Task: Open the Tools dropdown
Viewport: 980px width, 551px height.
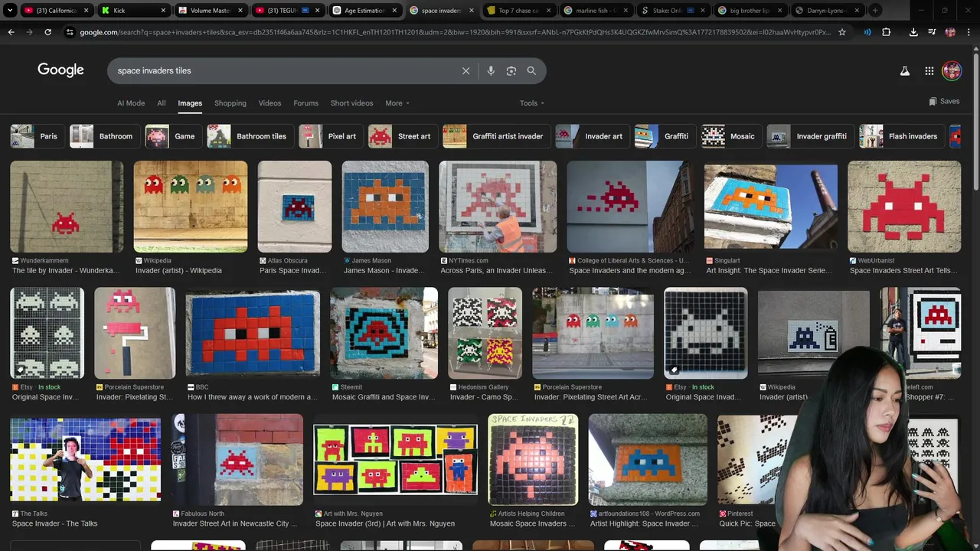Action: pyautogui.click(x=532, y=103)
